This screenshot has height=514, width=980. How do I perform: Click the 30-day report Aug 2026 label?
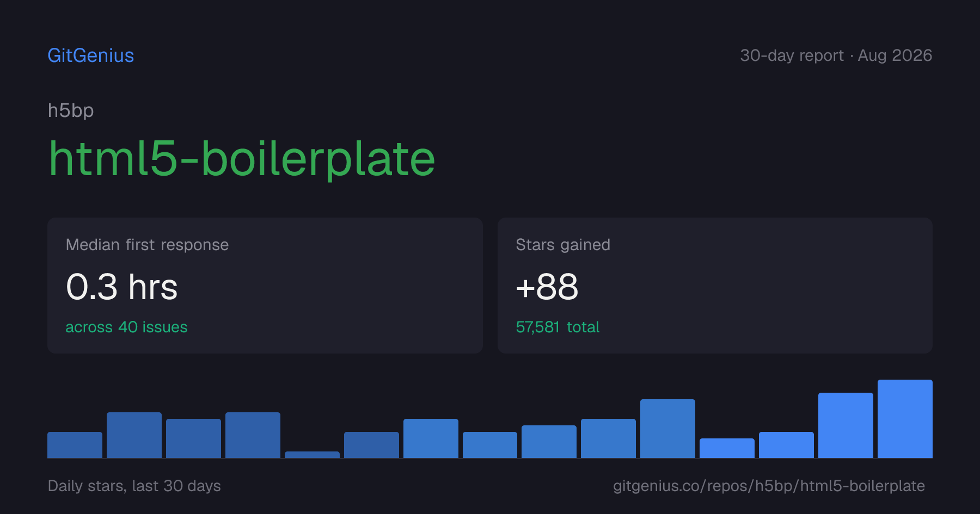click(x=836, y=55)
